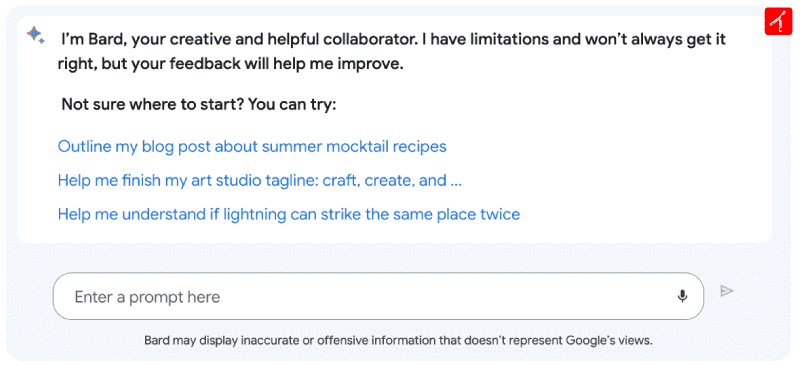Click 'summer mocktail recipes' words in first link
800x366 pixels.
[354, 147]
